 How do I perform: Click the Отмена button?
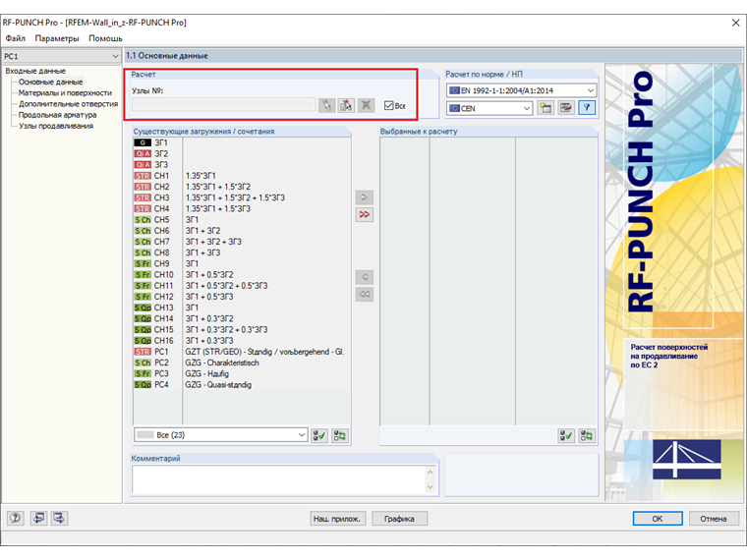pyautogui.click(x=714, y=519)
